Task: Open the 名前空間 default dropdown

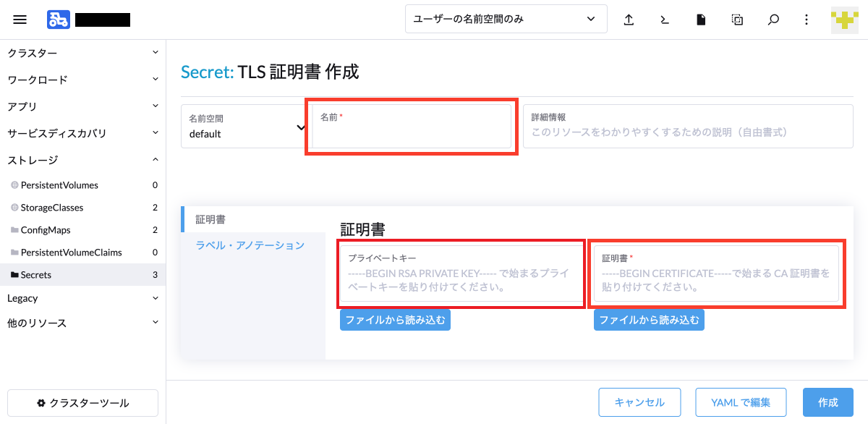Action: point(244,126)
